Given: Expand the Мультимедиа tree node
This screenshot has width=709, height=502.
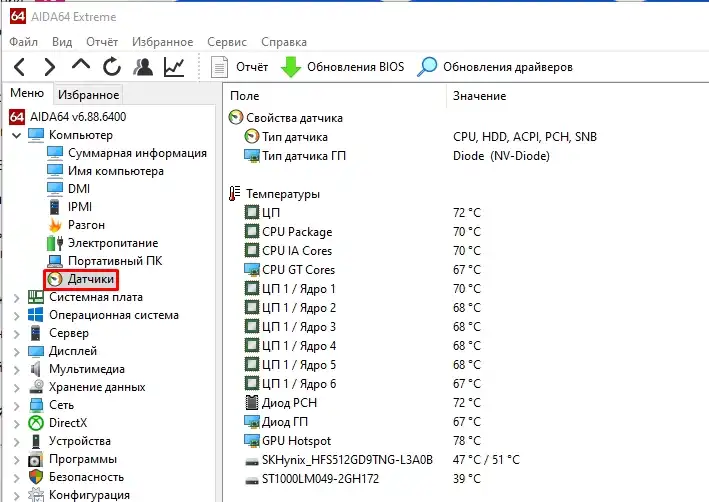Looking at the screenshot, I should pyautogui.click(x=17, y=370).
